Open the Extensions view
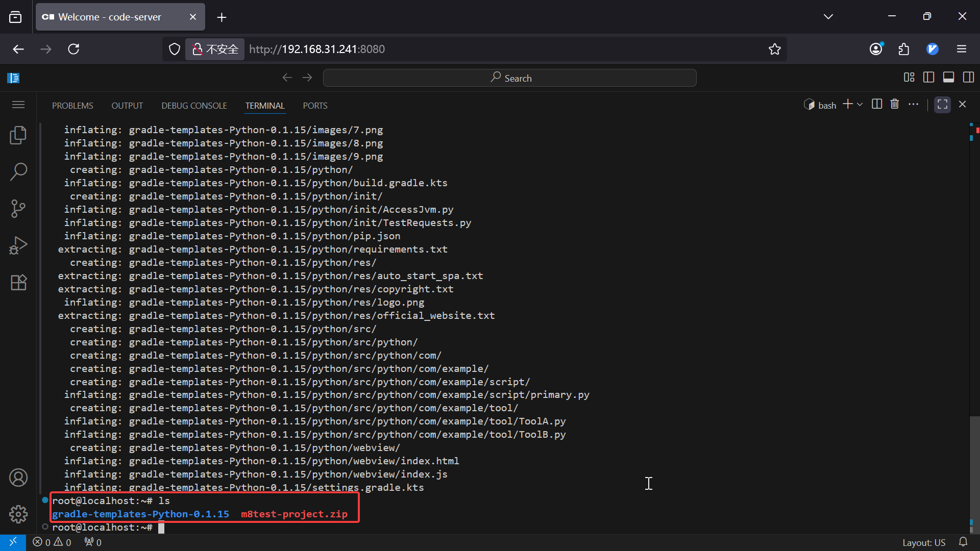This screenshot has height=551, width=980. tap(18, 282)
